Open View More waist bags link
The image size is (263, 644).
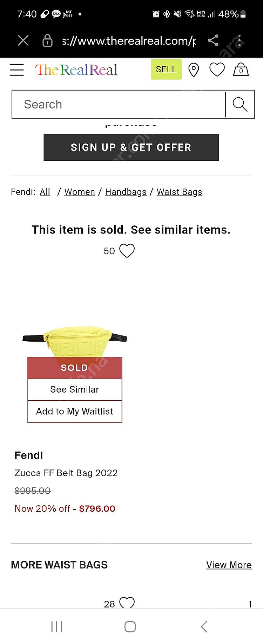[229, 565]
